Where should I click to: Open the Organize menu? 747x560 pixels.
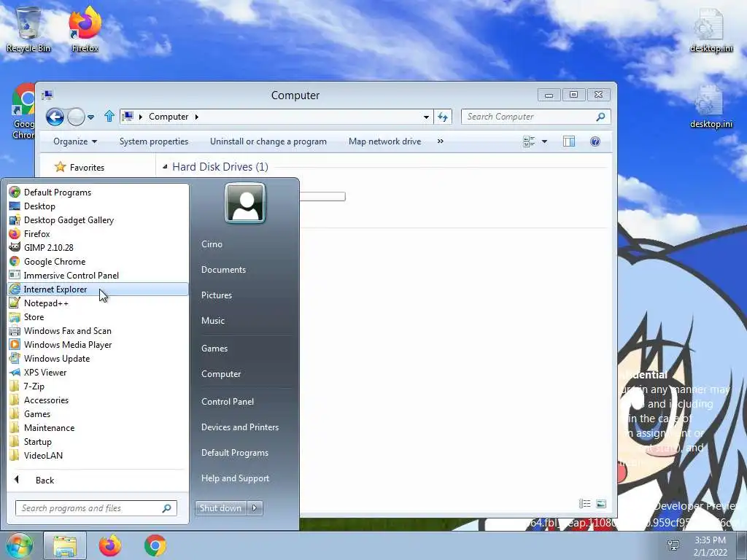[x=75, y=141]
